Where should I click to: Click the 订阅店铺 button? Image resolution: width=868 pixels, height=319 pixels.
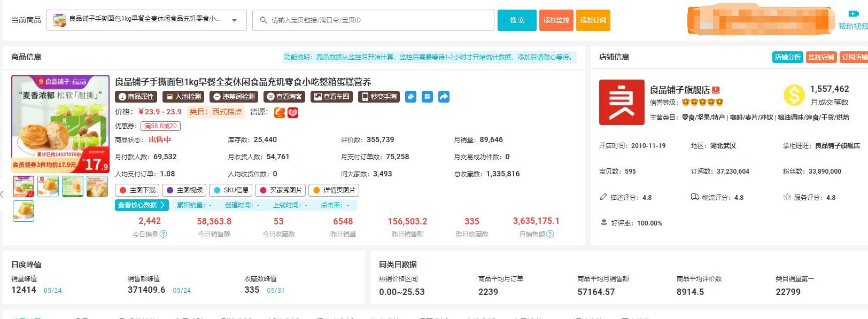point(854,57)
